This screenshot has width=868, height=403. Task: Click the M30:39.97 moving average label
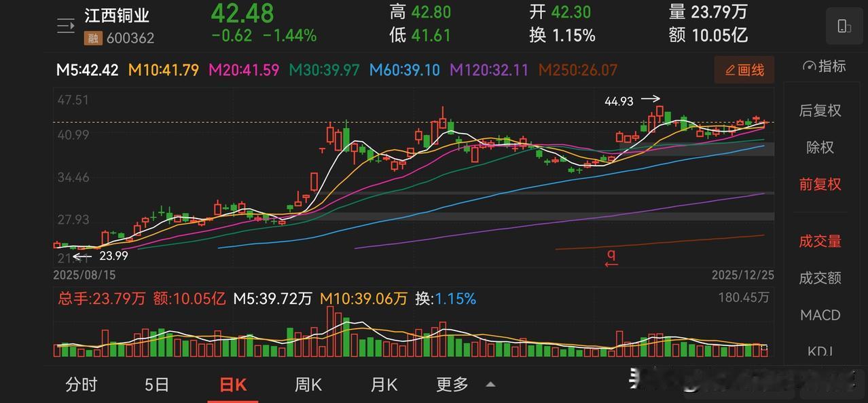(324, 70)
